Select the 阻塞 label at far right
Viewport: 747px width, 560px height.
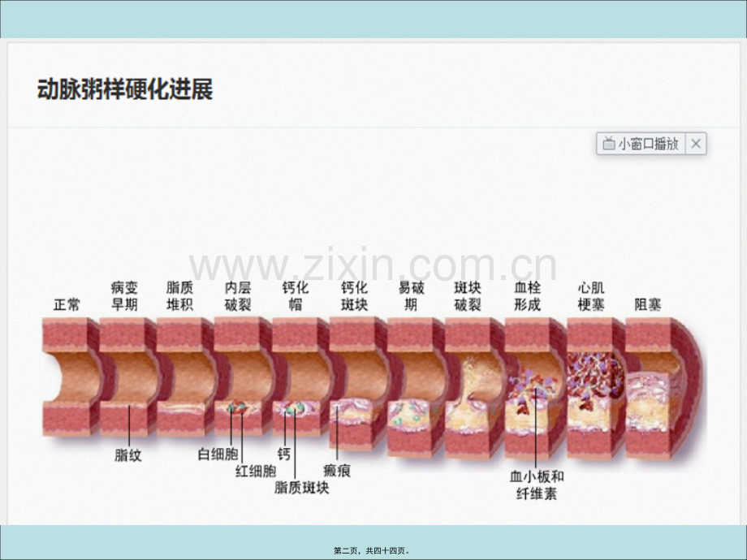tap(647, 305)
